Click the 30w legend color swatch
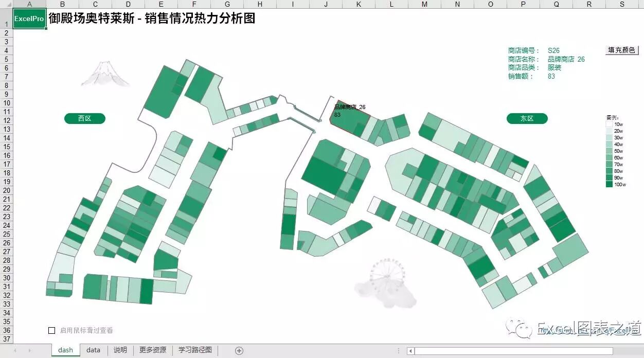644x358 pixels. click(609, 137)
